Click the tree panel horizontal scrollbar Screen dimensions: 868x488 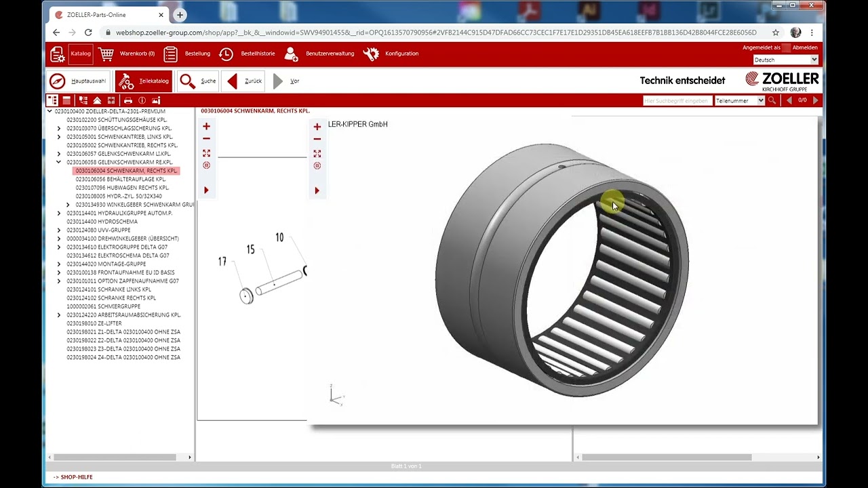[114, 457]
